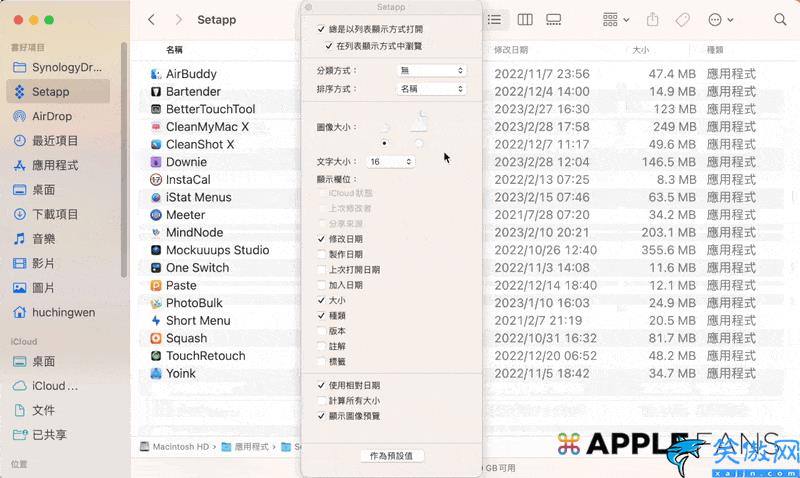Switch to list view icon
Viewport: 800px width, 478px height.
(494, 20)
